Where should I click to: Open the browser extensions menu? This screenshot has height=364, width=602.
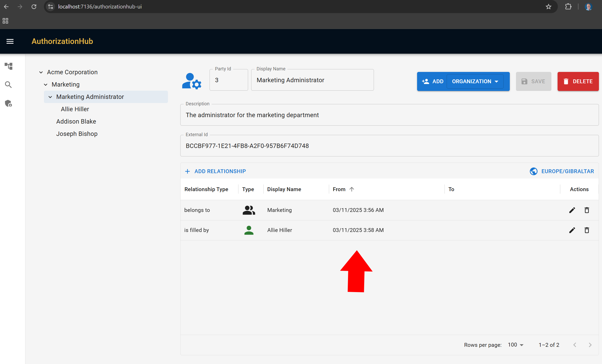(x=568, y=7)
